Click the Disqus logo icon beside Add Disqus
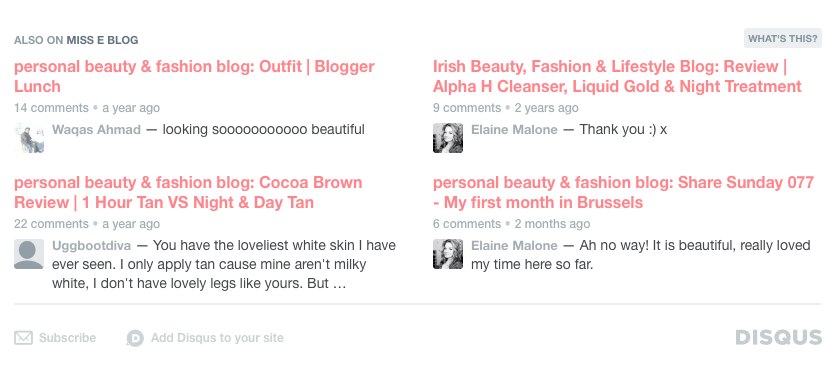The height and width of the screenshot is (366, 835). [x=135, y=338]
